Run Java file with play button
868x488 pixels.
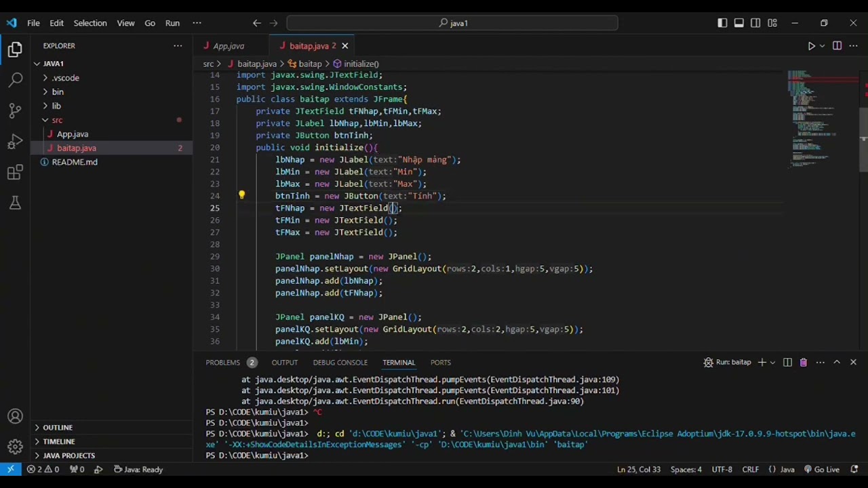click(x=811, y=46)
